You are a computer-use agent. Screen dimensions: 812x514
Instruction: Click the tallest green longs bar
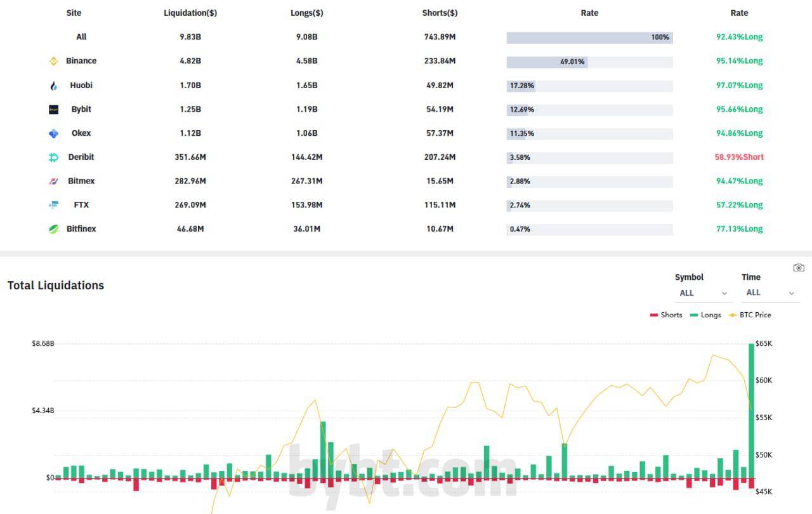(x=752, y=411)
